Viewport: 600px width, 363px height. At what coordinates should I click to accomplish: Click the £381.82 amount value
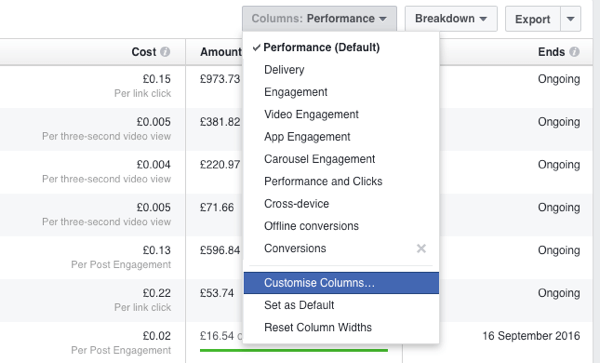[x=220, y=122]
